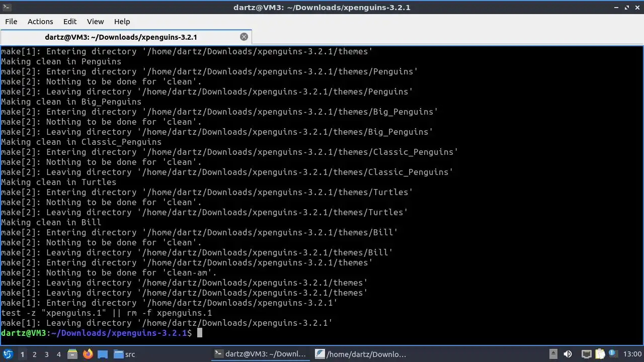Click the terminal window icon in title bar
This screenshot has height=362, width=644.
click(6, 7)
